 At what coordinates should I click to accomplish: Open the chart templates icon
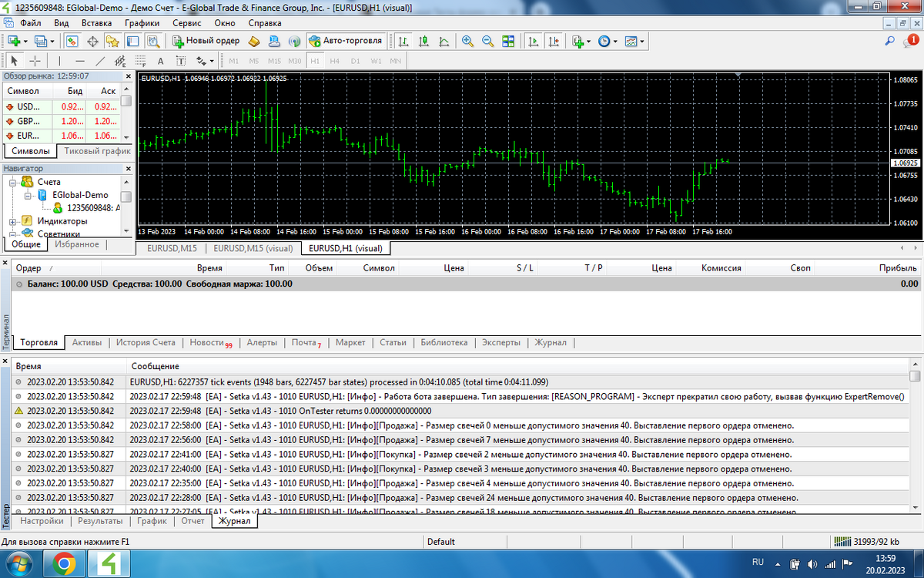click(x=631, y=41)
